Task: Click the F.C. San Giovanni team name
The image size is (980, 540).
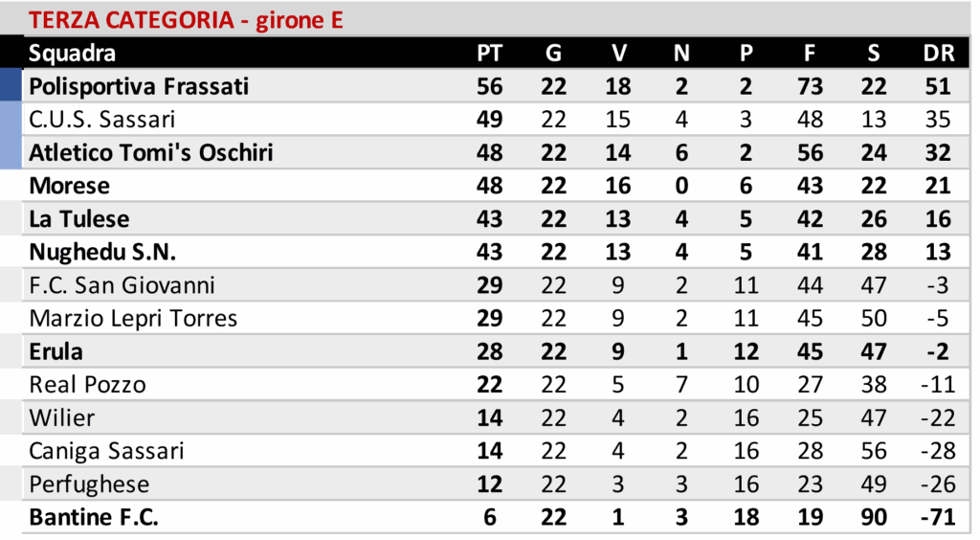Action: (x=122, y=285)
